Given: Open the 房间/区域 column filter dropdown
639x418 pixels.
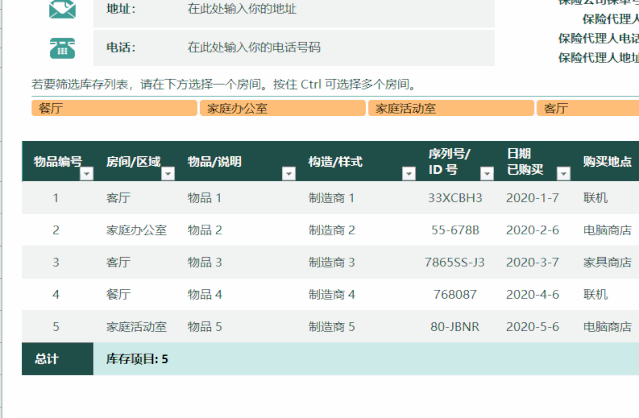Looking at the screenshot, I should pyautogui.click(x=168, y=174).
